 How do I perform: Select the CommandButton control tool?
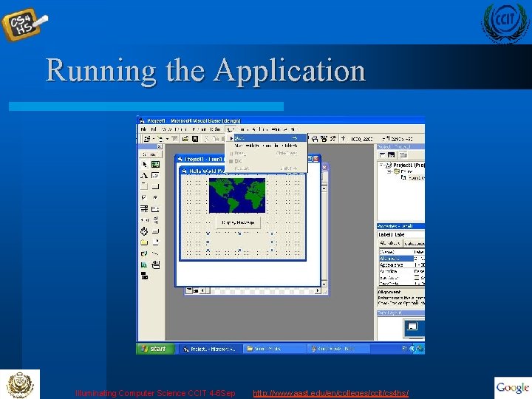pos(155,187)
